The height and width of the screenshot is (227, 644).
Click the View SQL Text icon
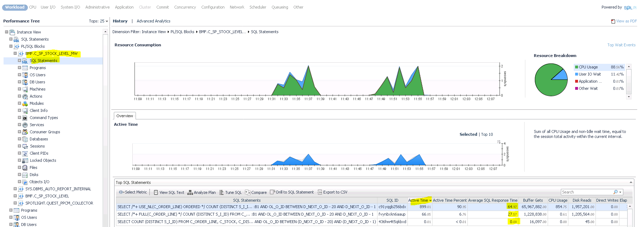point(156,192)
